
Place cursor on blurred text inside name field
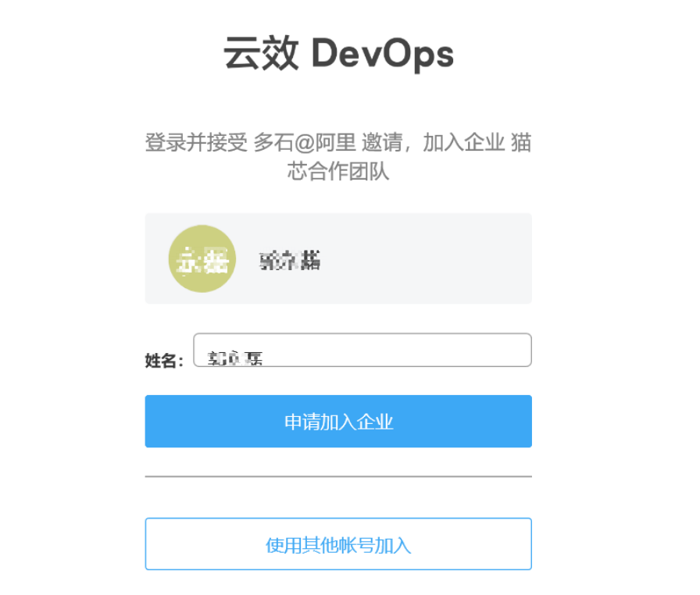pyautogui.click(x=235, y=358)
